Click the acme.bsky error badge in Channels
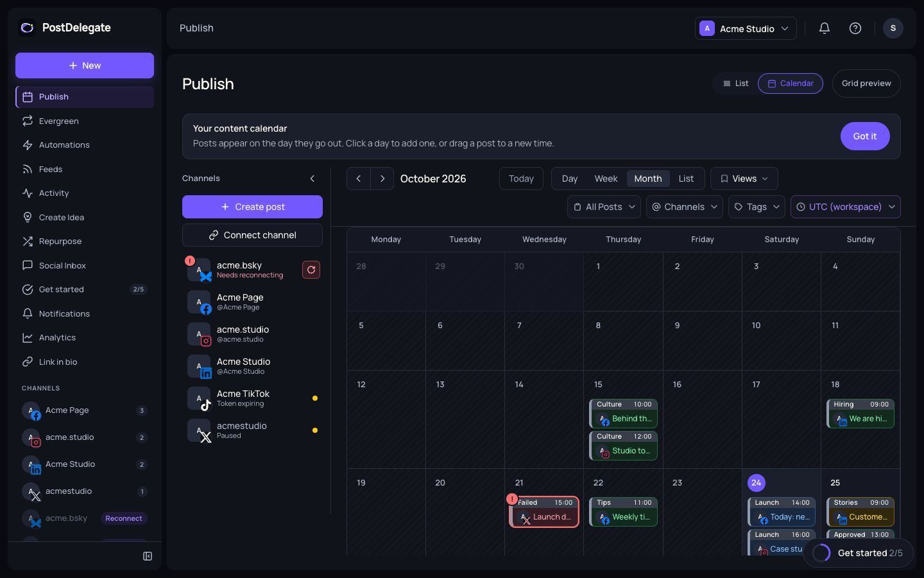The image size is (924, 578). point(190,261)
